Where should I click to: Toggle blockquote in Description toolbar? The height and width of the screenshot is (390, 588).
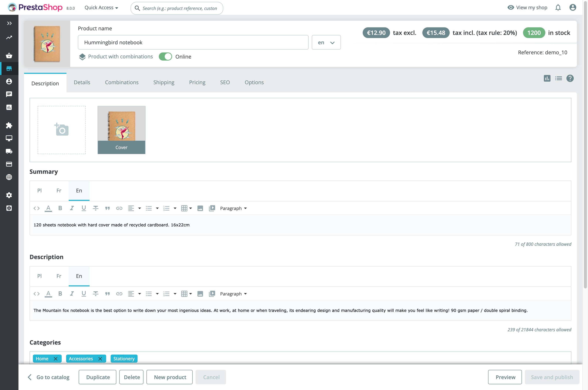pos(107,294)
